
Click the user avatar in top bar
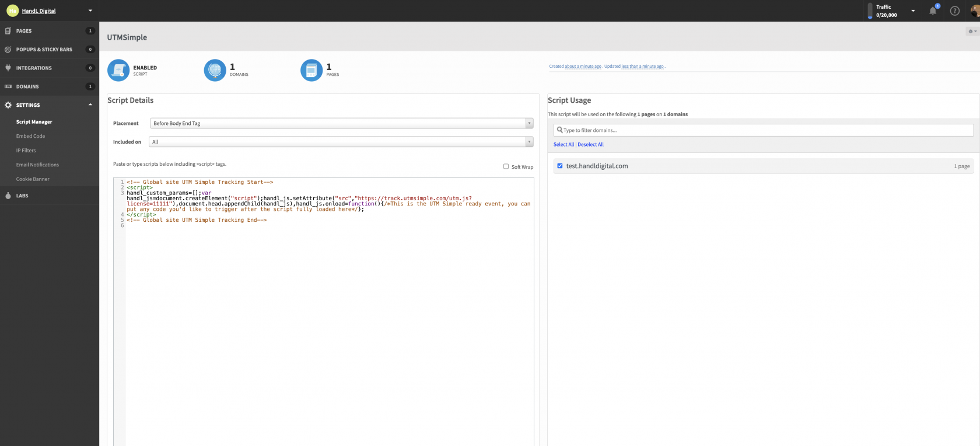975,11
